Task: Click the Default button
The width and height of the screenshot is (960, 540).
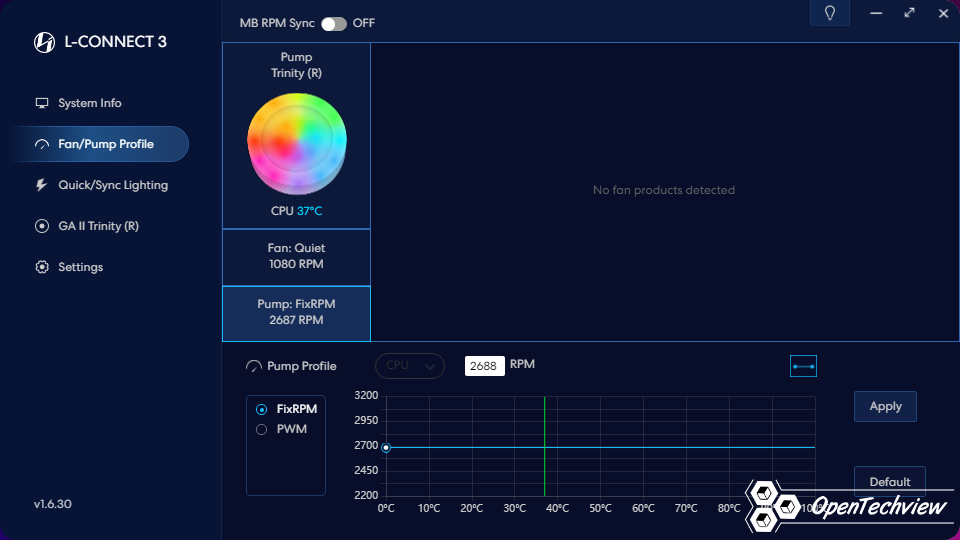Action: coord(890,481)
